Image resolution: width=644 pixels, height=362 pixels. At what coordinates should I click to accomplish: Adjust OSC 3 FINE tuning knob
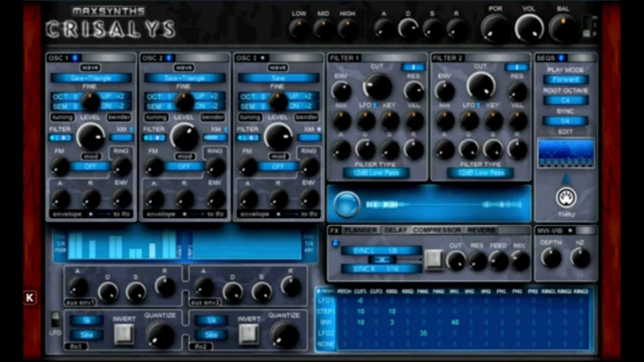pos(278,101)
